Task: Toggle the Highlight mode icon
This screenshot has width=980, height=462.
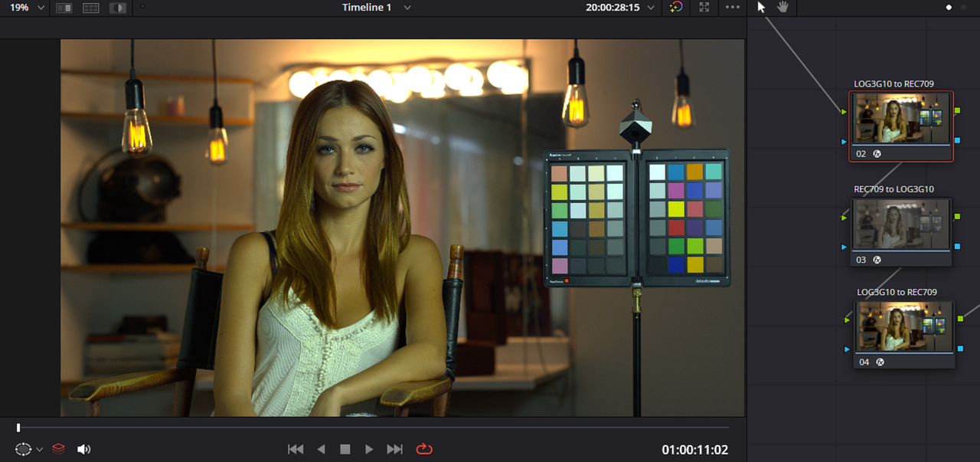Action: pos(118,8)
